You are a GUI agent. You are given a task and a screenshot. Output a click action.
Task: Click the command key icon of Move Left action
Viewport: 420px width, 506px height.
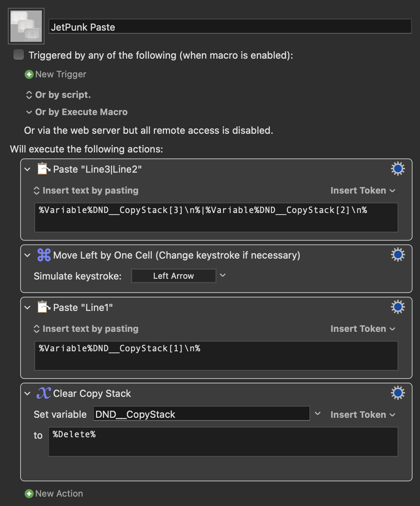(44, 255)
